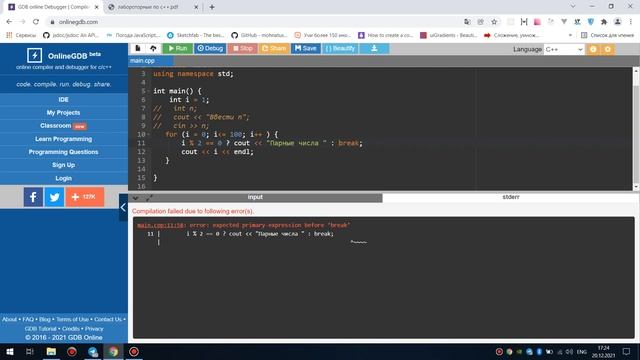The image size is (640, 360).
Task: Open GDB Tutorial footer link
Action: [x=40, y=329]
